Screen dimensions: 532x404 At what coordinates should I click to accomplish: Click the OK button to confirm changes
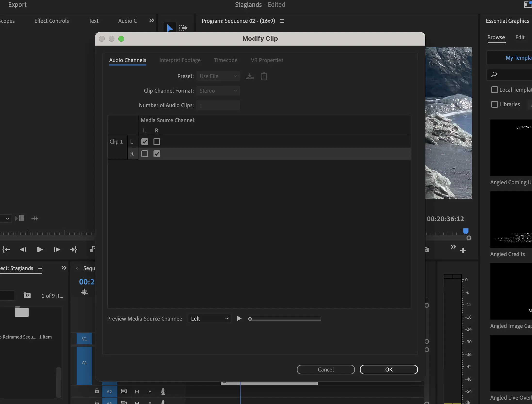(x=388, y=369)
